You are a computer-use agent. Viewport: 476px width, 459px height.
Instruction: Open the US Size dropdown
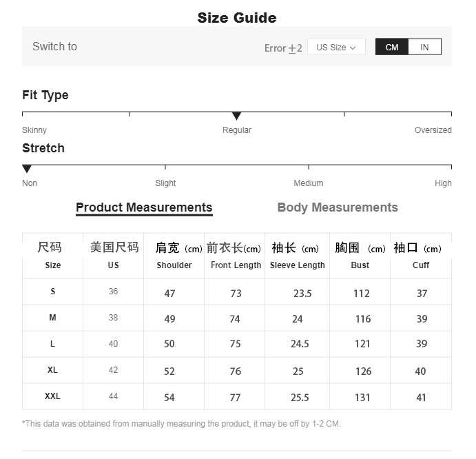click(x=335, y=47)
